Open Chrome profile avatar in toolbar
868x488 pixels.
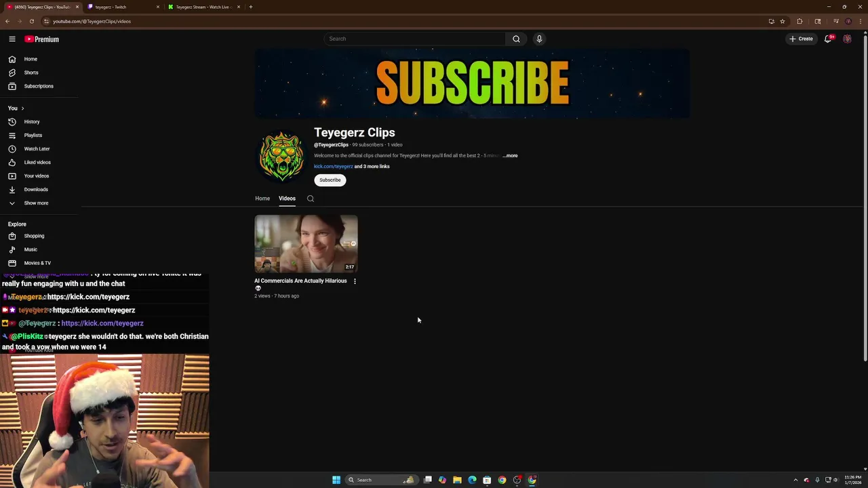point(848,21)
